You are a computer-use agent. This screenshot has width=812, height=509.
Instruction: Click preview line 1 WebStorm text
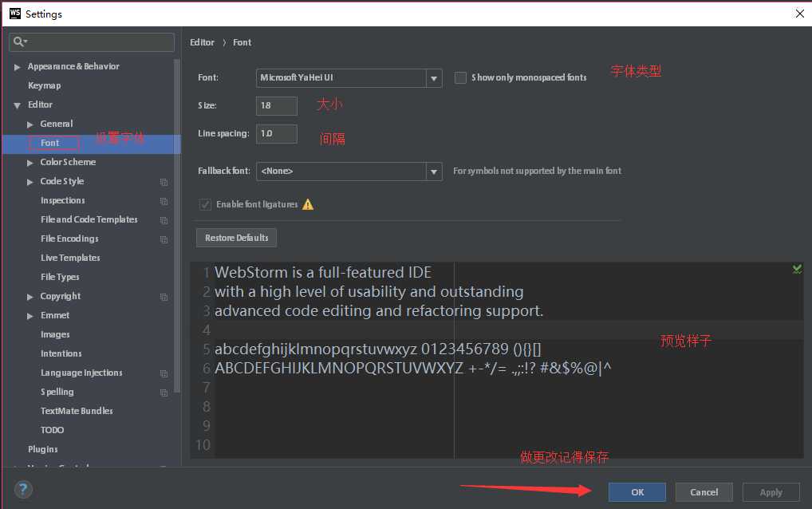click(x=322, y=272)
